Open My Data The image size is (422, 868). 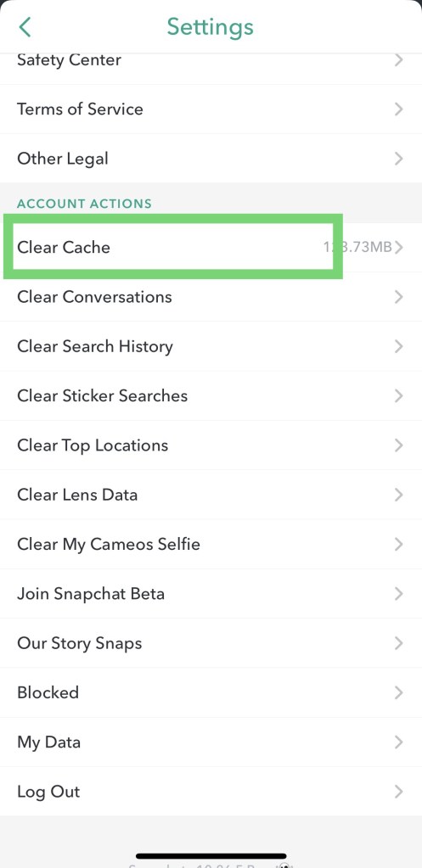[211, 742]
